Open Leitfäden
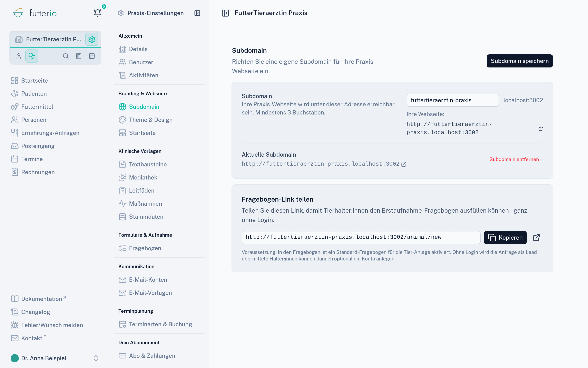Screen dimensions: 588x368 [137, 191]
